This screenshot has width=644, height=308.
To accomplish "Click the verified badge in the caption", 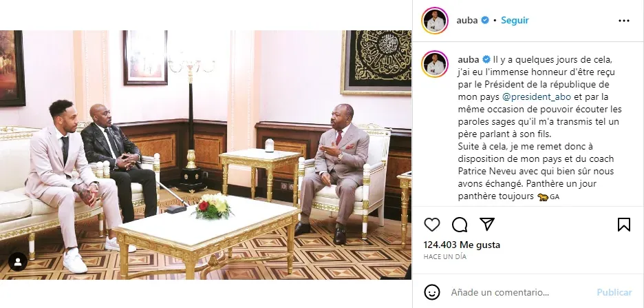I will pos(486,60).
